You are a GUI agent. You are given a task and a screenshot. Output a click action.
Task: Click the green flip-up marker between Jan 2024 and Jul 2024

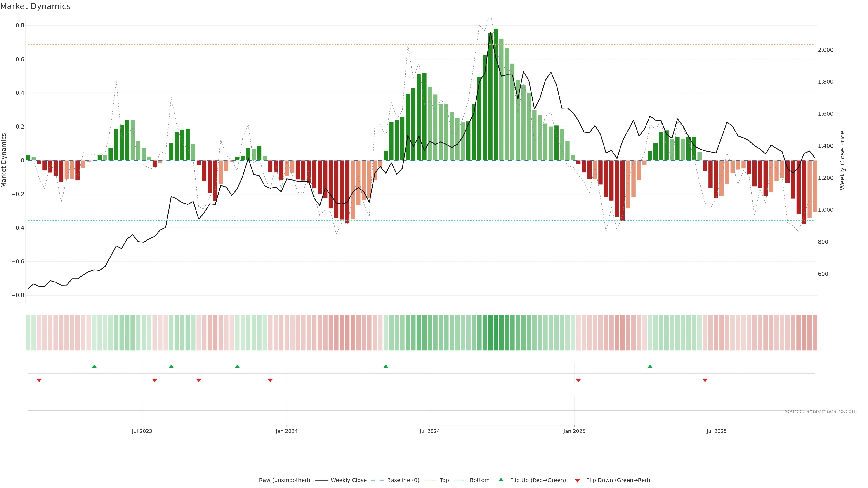click(386, 366)
